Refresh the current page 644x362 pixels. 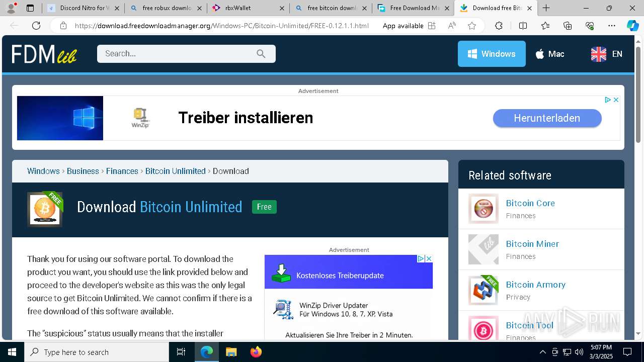[x=36, y=26]
